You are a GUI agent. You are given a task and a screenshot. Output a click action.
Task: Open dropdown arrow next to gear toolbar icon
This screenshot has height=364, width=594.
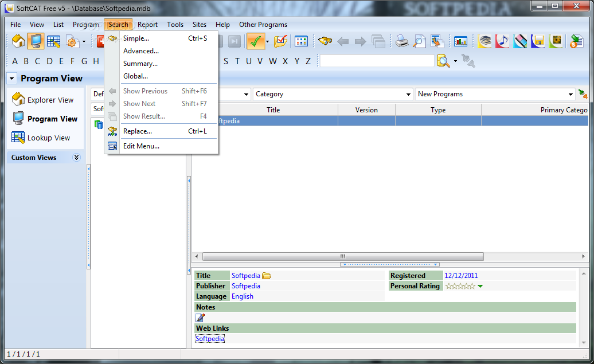click(84, 42)
